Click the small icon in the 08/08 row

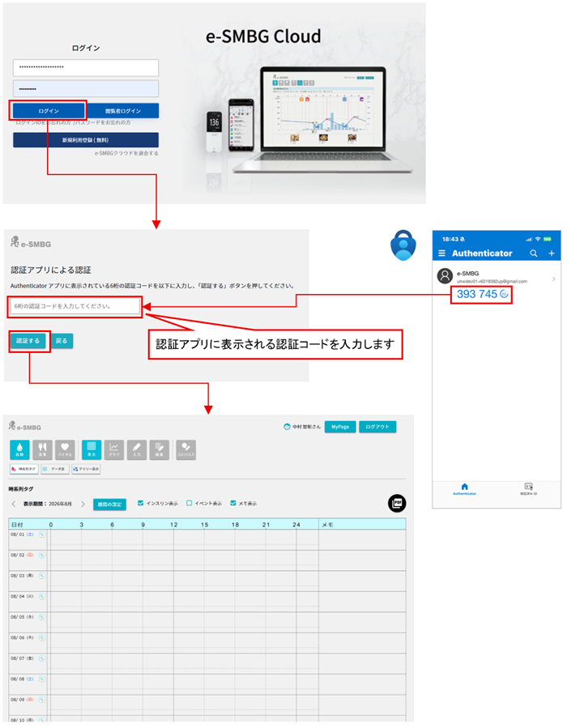tap(42, 679)
